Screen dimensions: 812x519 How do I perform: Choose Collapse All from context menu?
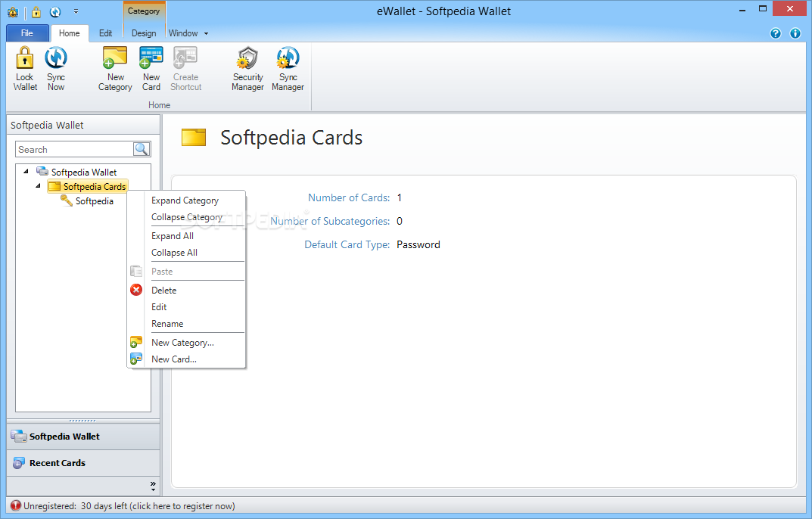(x=175, y=252)
